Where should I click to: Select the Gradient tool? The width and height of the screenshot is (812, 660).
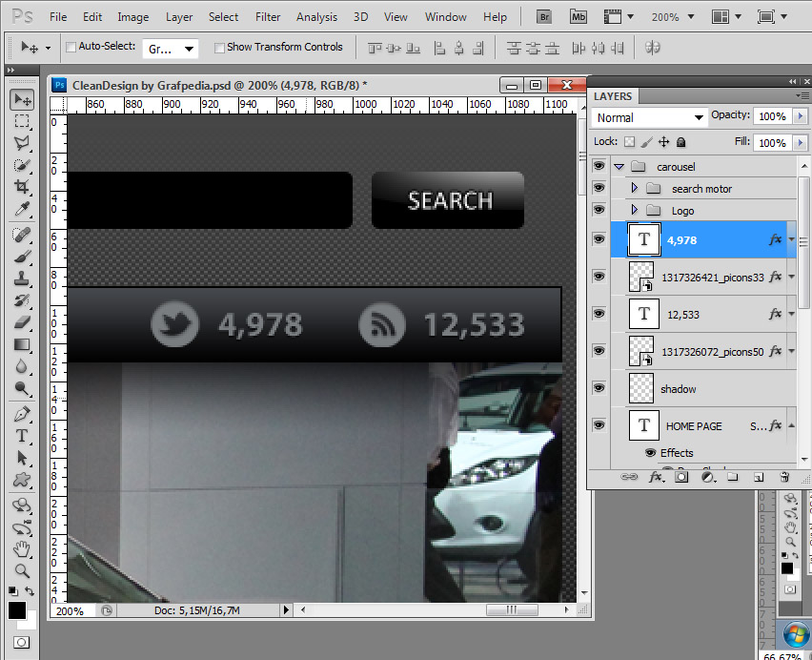tap(22, 344)
